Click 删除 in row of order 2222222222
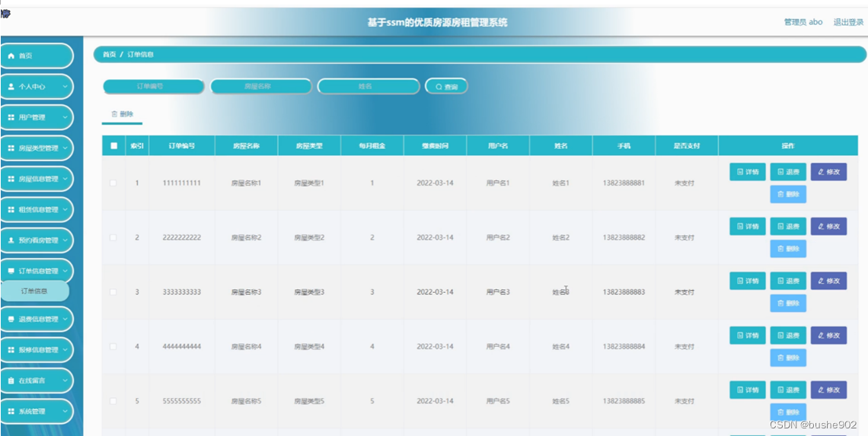The image size is (868, 436). tap(788, 249)
